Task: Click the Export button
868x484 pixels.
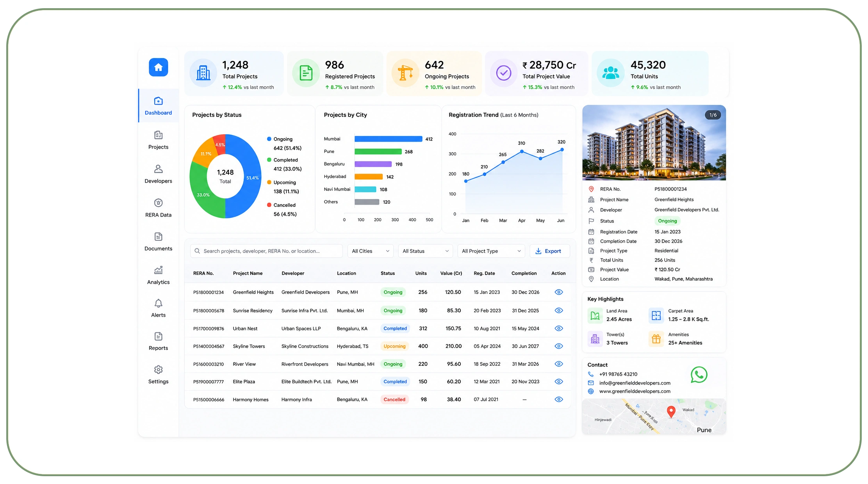Action: (549, 251)
